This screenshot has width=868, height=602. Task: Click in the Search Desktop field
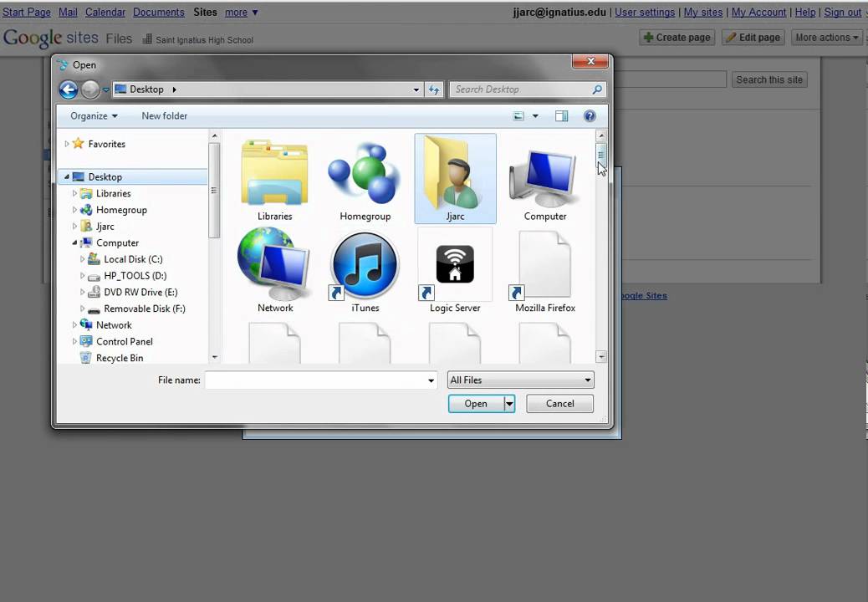point(520,89)
